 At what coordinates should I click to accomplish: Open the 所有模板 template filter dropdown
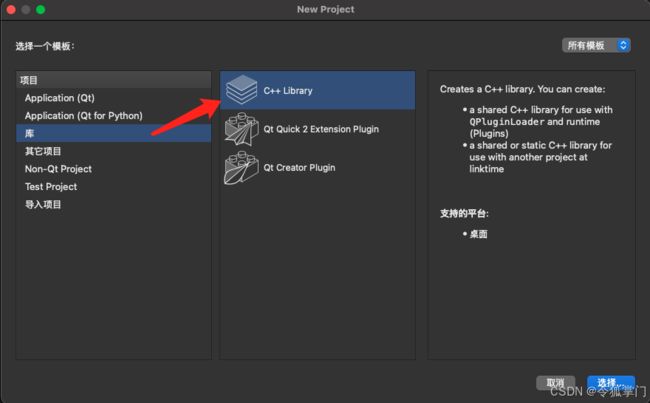tap(596, 45)
